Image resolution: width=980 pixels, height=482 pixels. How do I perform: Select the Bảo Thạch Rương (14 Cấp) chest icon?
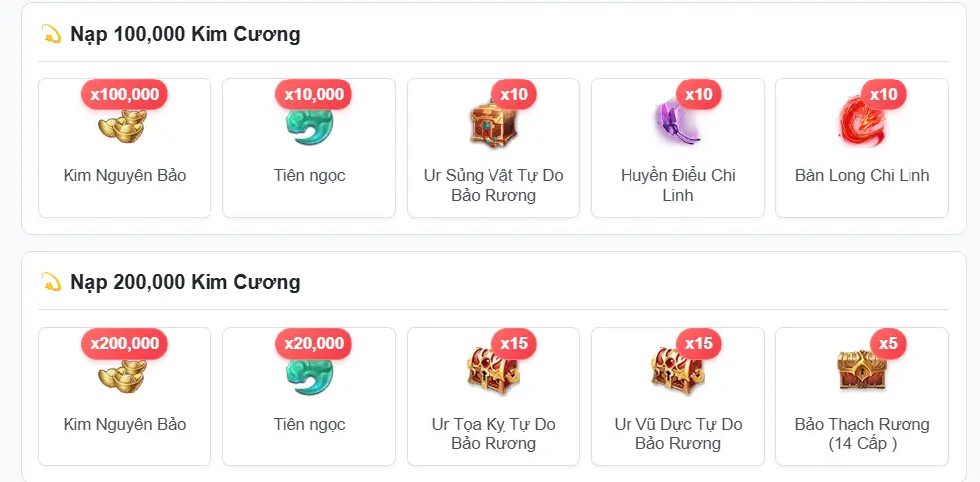click(862, 370)
